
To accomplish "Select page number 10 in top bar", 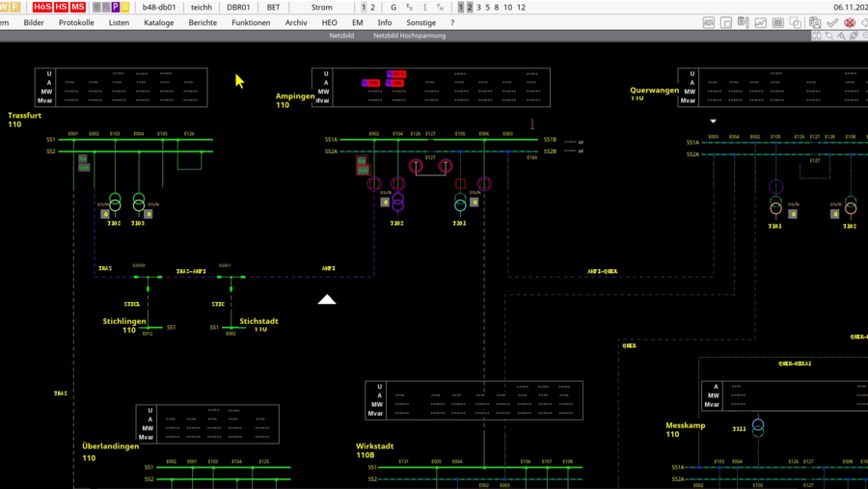I will tap(507, 7).
